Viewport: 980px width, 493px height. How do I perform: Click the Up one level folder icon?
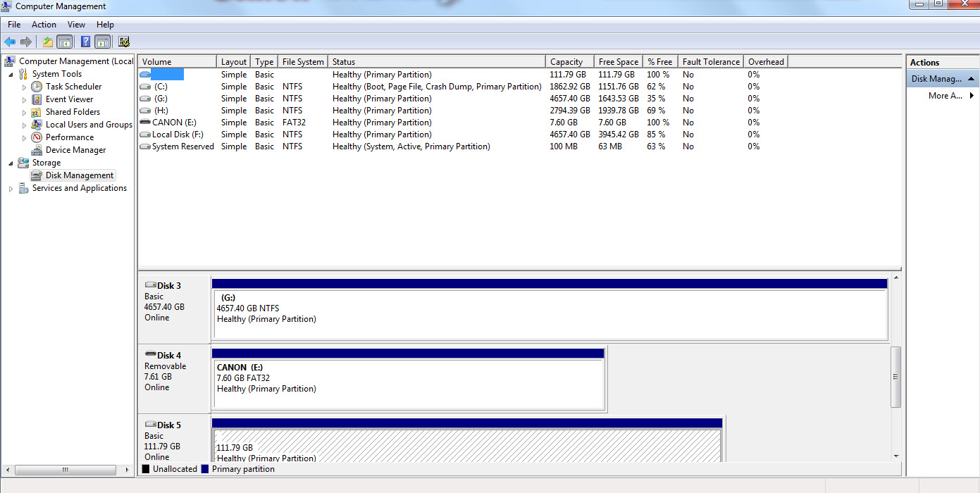coord(46,41)
